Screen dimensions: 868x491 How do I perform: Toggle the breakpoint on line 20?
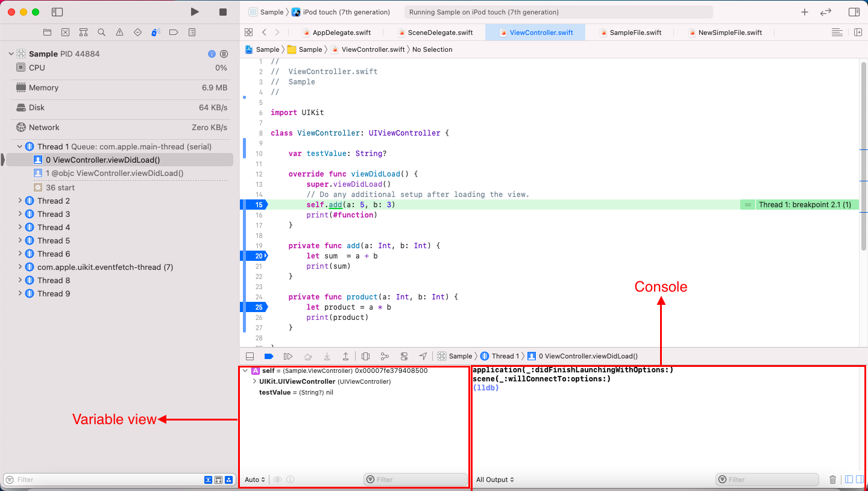(x=254, y=256)
